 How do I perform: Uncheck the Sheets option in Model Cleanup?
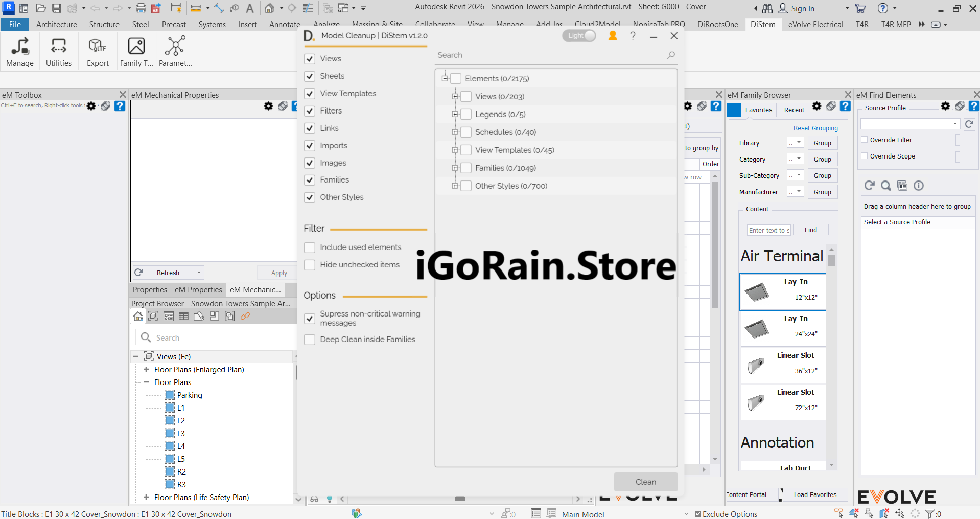click(x=309, y=76)
